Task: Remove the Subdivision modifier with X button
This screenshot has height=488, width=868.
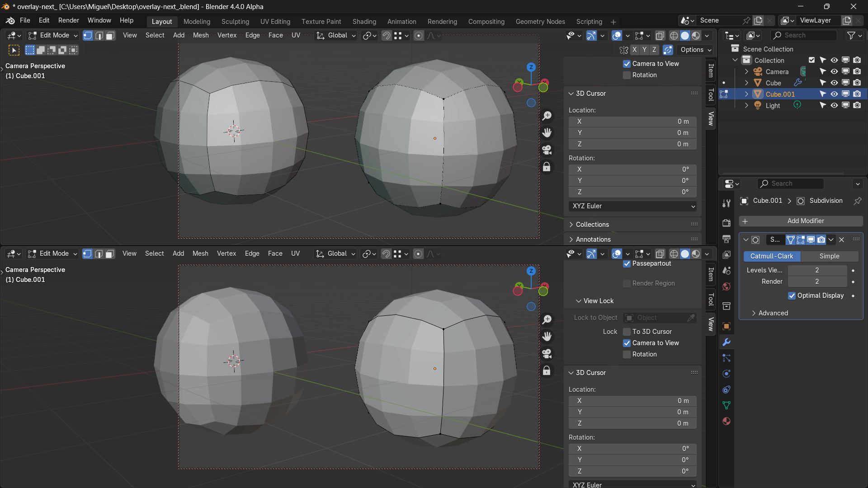Action: coord(842,240)
